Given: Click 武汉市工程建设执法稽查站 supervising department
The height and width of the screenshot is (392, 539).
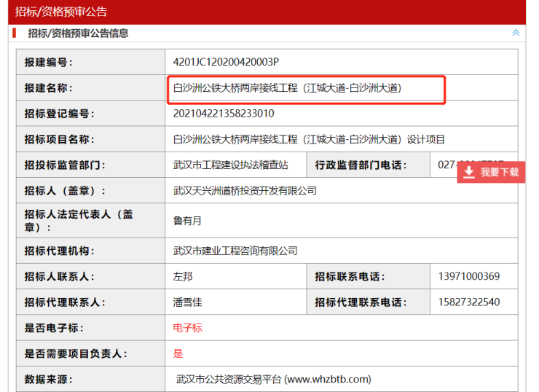Looking at the screenshot, I should coord(230,165).
